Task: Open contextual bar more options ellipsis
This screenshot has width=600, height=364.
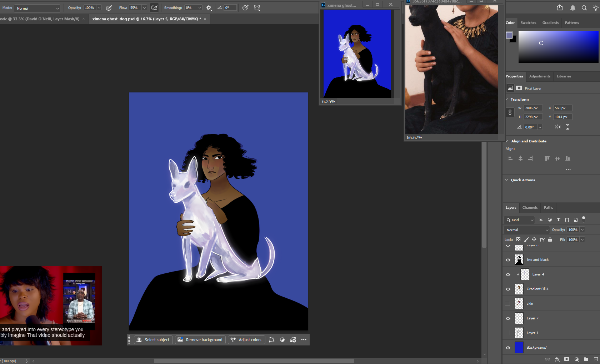Action: coord(304,340)
